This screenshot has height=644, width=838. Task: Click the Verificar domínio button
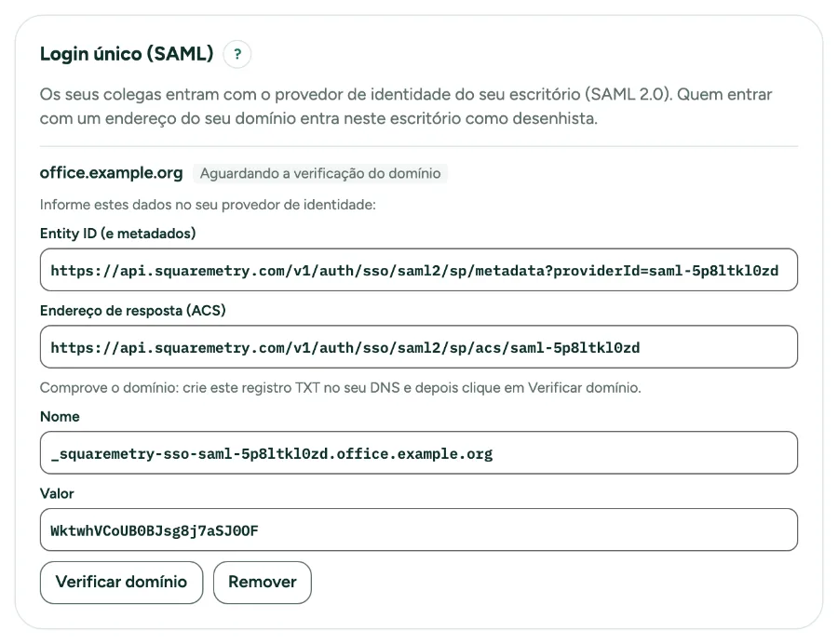[121, 582]
